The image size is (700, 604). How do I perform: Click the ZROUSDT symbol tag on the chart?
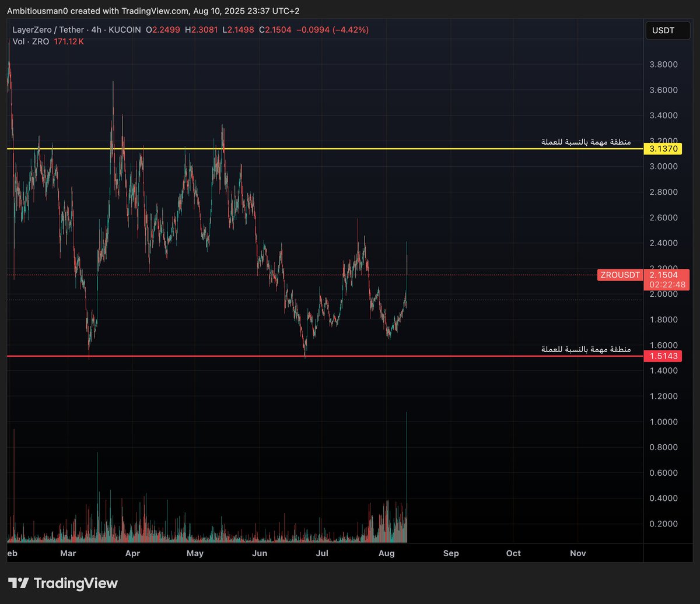pos(619,275)
